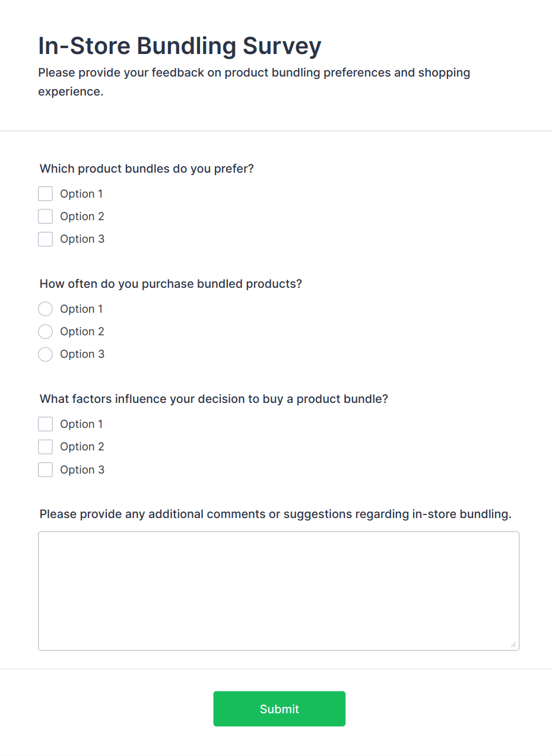
Task: Check Option 1 under factors influencing decision
Action: click(x=45, y=424)
